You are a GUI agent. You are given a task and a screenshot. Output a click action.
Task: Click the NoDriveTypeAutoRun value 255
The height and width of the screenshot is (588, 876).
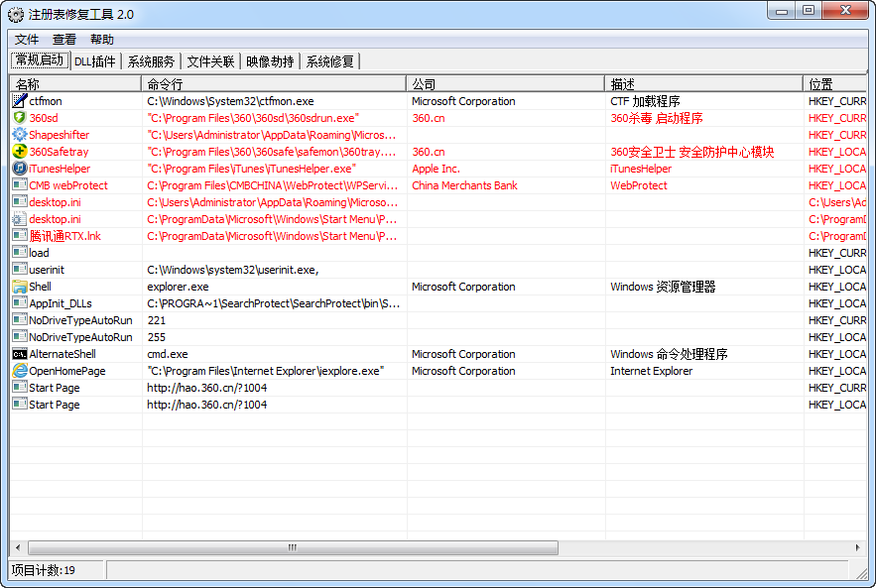pos(157,337)
